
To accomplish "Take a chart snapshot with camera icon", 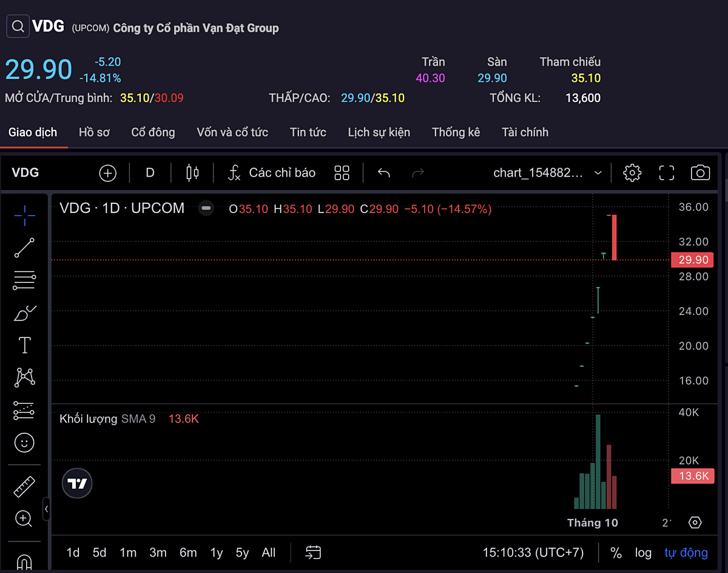I will click(700, 173).
